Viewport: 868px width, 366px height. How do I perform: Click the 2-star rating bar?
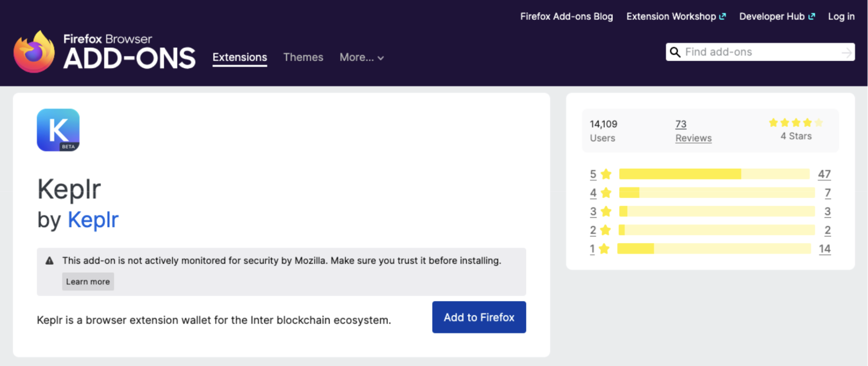tap(717, 230)
